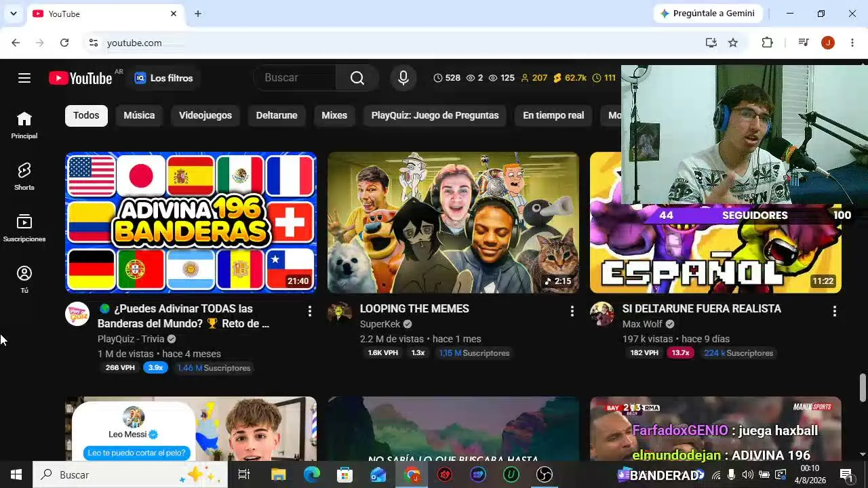Select the Deltarune filter chip
The height and width of the screenshot is (488, 868).
coord(277,115)
